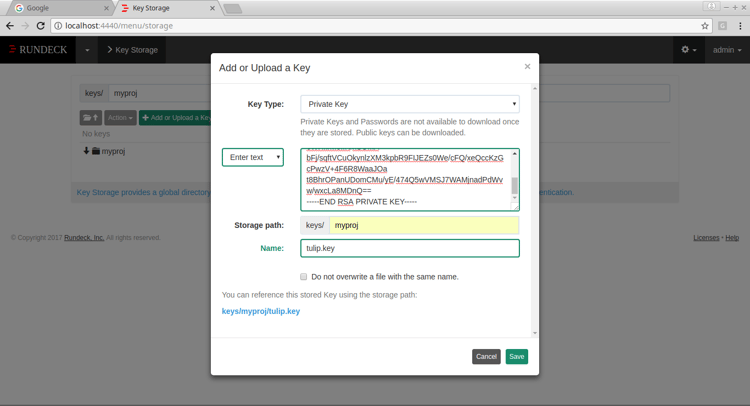Click the Rundeck logo

(x=38, y=50)
